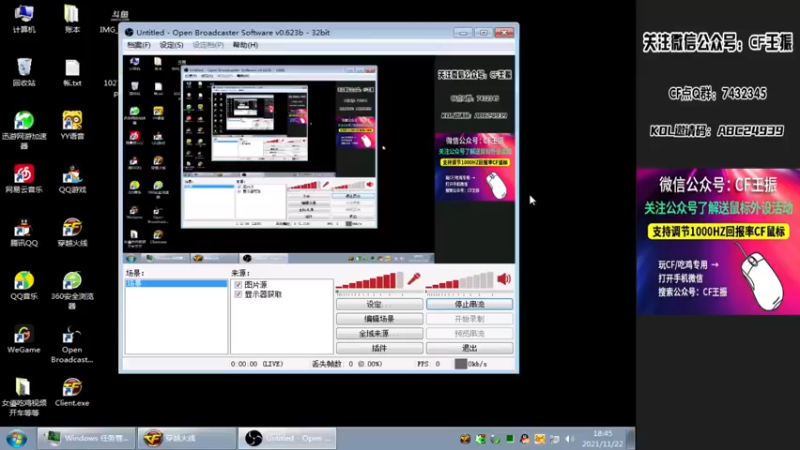Click the tray volume speaker icon
Image resolution: width=800 pixels, height=450 pixels.
click(x=570, y=439)
